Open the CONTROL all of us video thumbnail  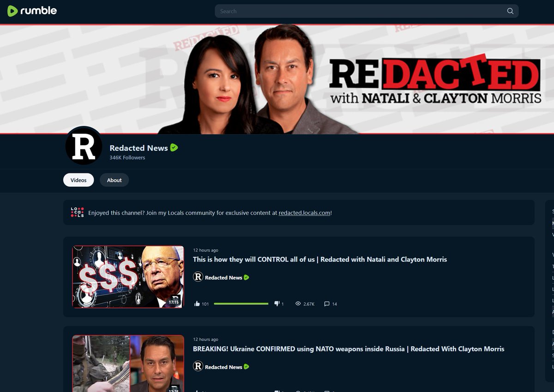click(128, 277)
